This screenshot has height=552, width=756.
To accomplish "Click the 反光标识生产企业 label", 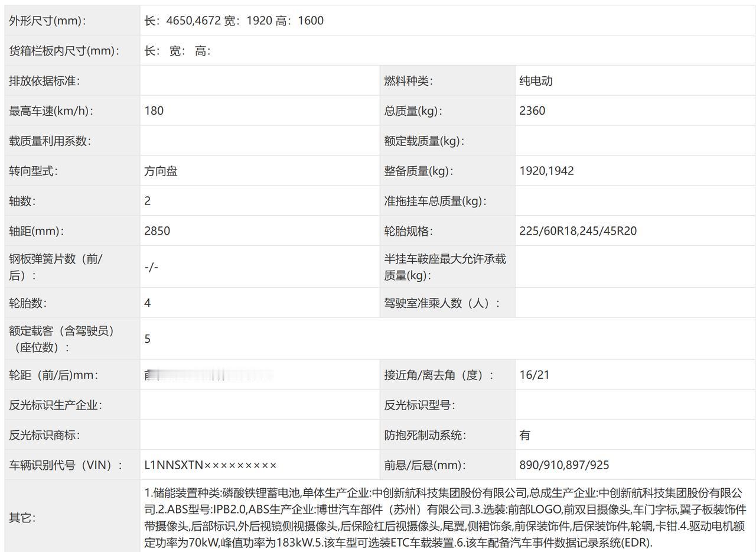I will pos(56,405).
